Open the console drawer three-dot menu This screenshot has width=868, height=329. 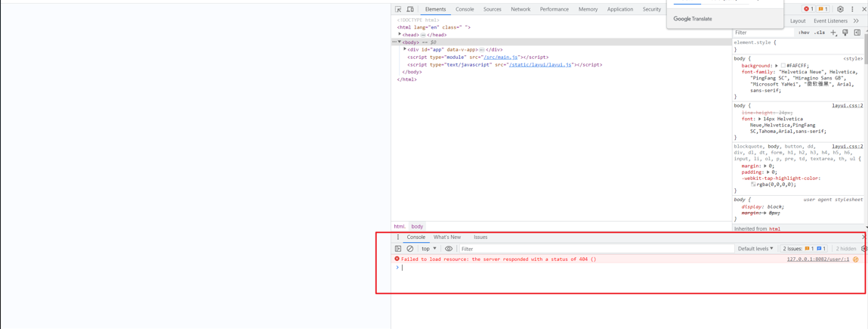point(397,237)
